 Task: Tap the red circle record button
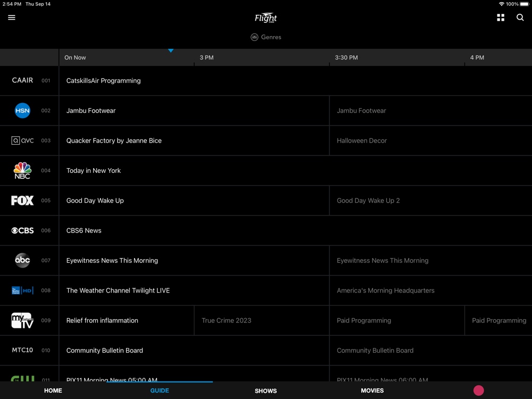click(x=478, y=390)
